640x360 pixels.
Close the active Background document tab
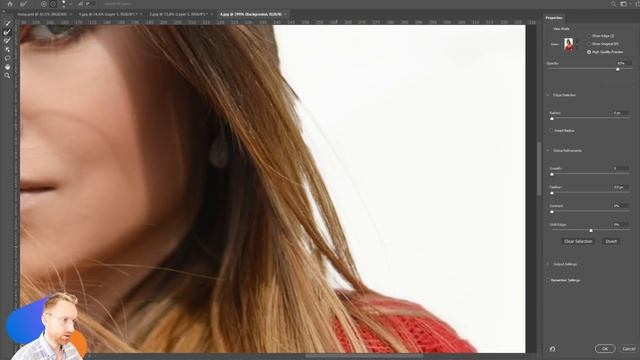click(286, 14)
